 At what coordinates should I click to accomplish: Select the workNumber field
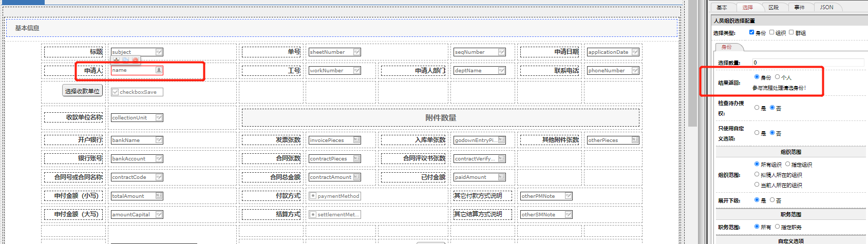[335, 70]
